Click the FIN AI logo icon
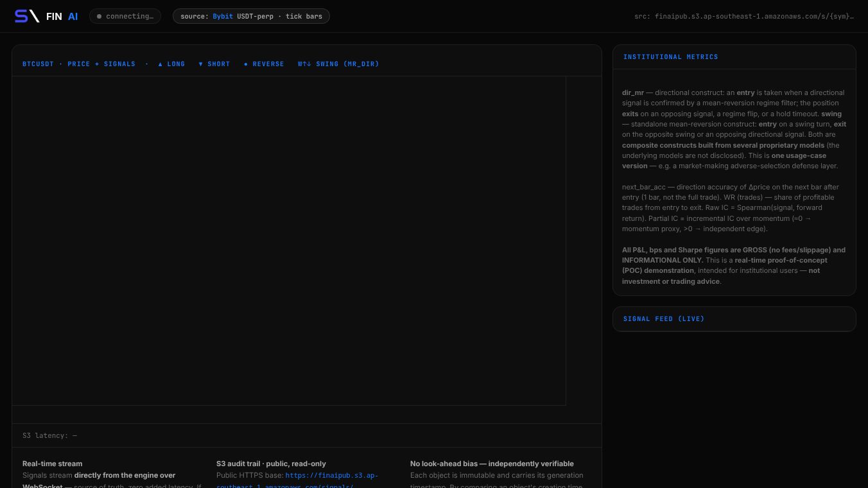Viewport: 868px width, 488px height. click(27, 16)
